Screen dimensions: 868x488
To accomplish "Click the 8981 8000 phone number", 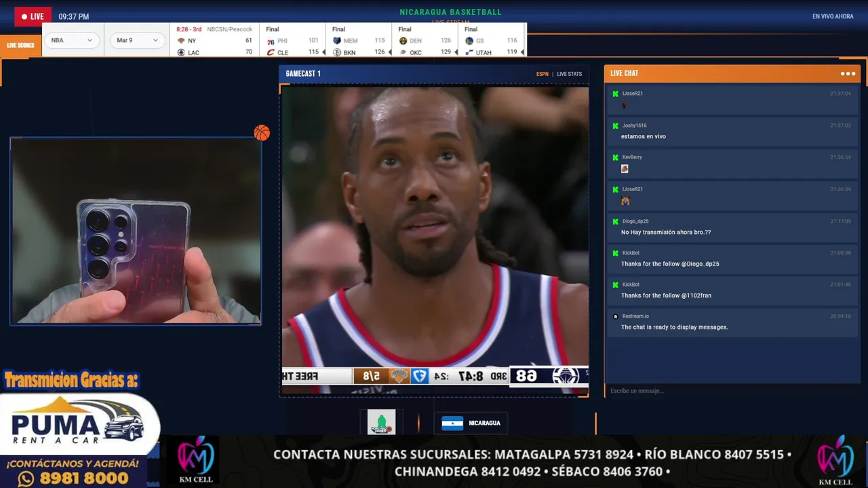I will click(x=85, y=479).
